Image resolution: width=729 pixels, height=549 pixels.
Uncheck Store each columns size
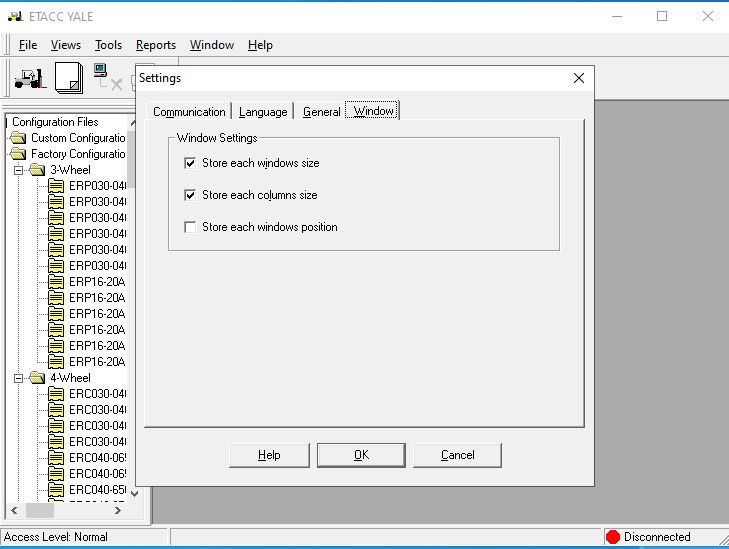190,195
